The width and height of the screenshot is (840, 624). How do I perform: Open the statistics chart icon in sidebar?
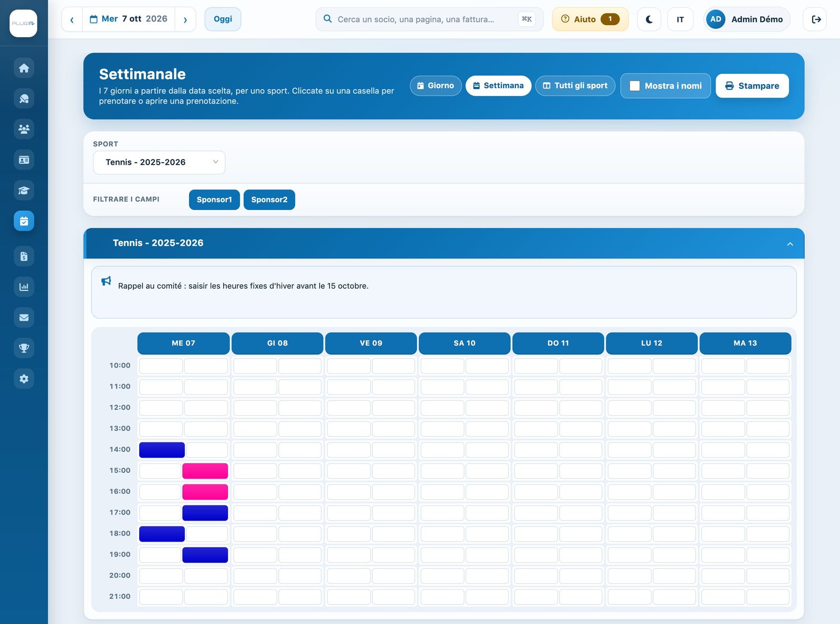coord(24,287)
